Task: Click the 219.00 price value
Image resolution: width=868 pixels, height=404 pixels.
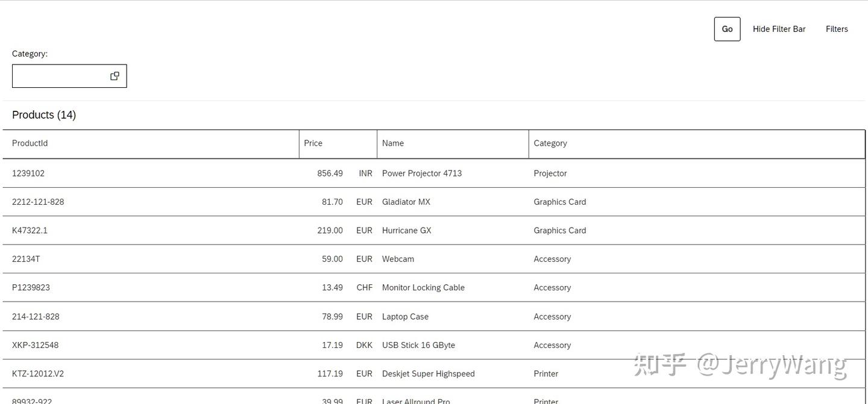Action: pyautogui.click(x=330, y=231)
